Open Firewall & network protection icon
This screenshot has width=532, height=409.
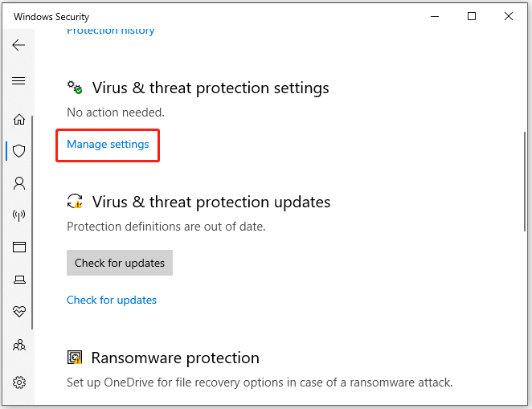19,215
